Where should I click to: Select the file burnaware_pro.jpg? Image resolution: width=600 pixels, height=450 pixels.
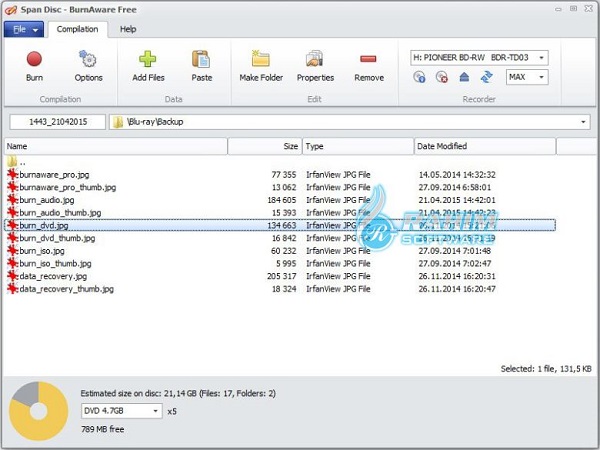tap(54, 175)
